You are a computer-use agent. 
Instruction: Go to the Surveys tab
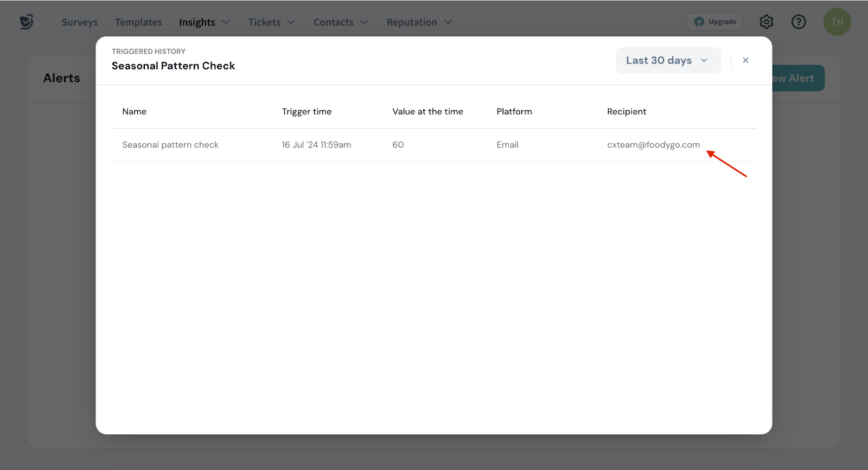coord(80,22)
